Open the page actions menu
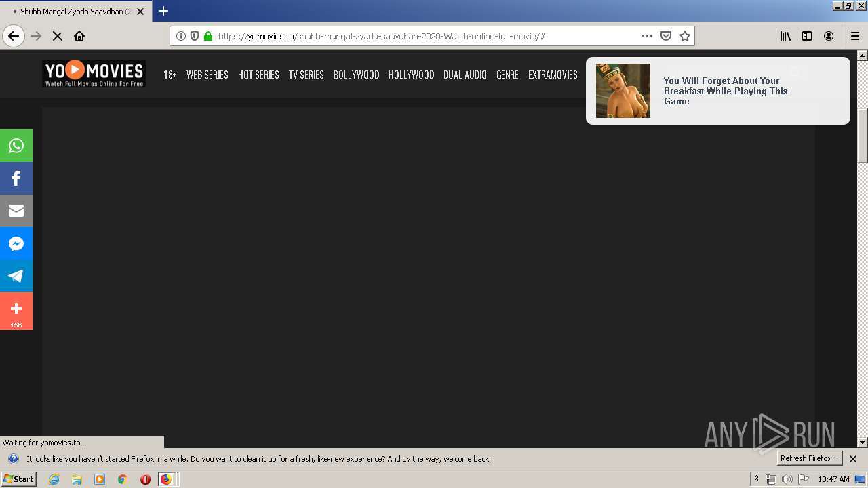 (647, 36)
